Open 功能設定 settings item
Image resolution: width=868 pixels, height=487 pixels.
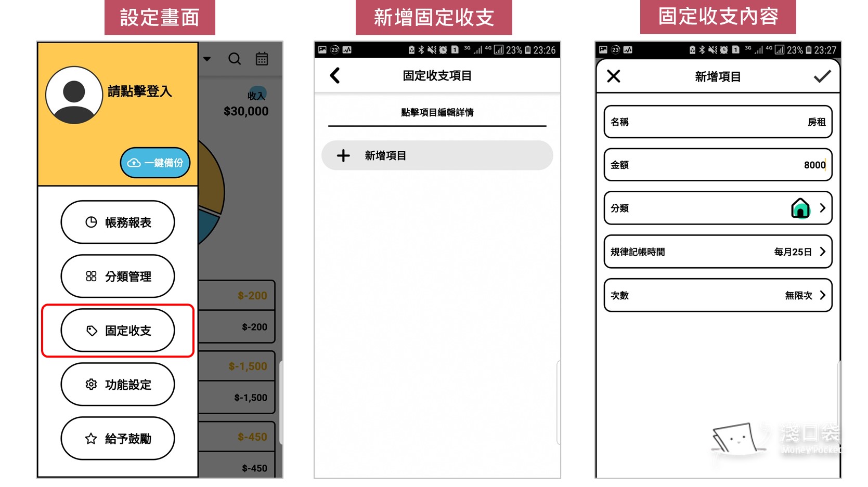point(118,384)
